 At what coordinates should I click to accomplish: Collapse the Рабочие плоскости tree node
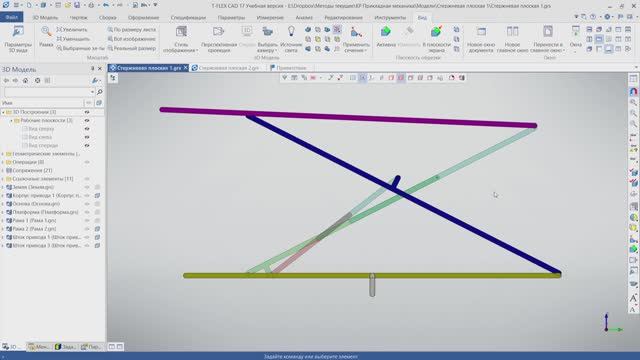(11, 120)
